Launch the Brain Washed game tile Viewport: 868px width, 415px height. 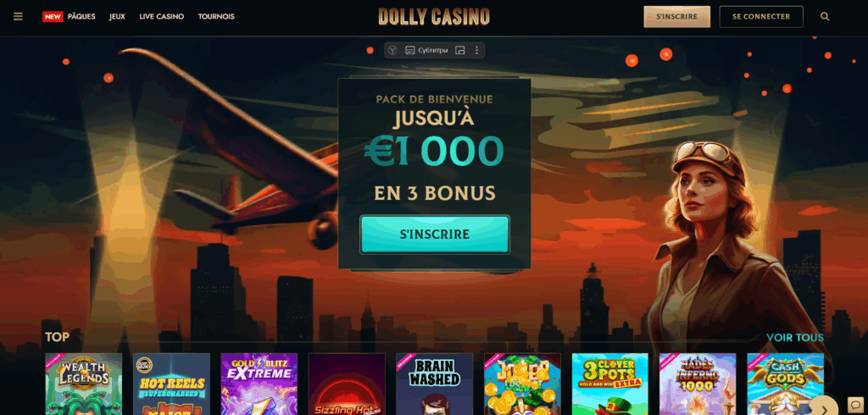point(435,384)
